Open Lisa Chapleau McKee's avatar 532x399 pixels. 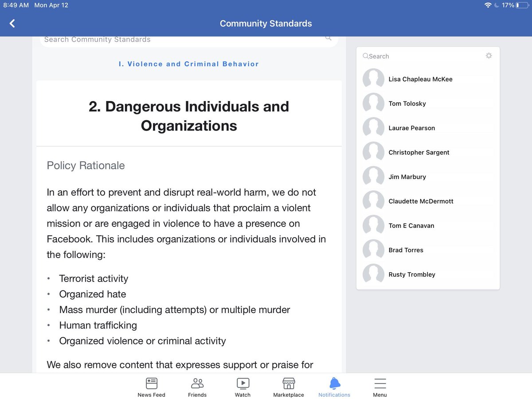(373, 79)
